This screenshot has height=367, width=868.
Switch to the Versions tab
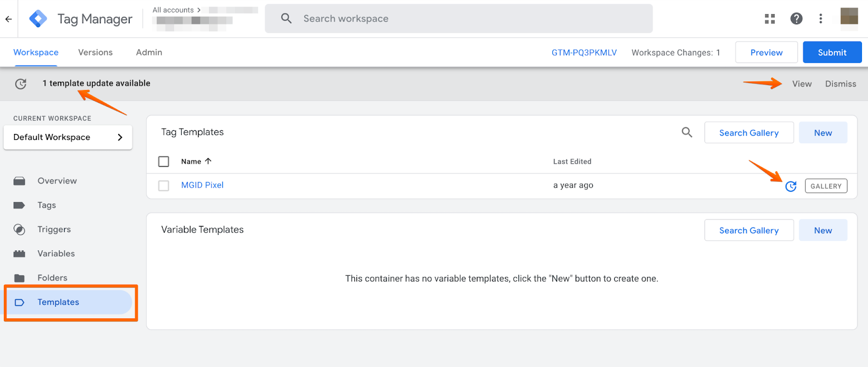pyautogui.click(x=95, y=53)
